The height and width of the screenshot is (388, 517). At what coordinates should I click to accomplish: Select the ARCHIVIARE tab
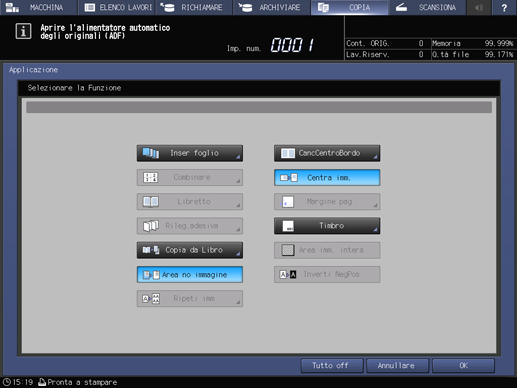[271, 7]
